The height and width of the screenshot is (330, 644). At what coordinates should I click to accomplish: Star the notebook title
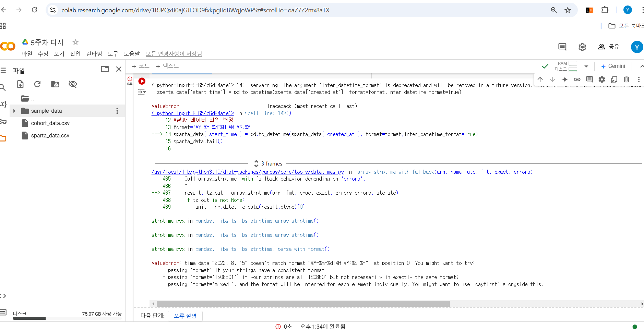(75, 42)
